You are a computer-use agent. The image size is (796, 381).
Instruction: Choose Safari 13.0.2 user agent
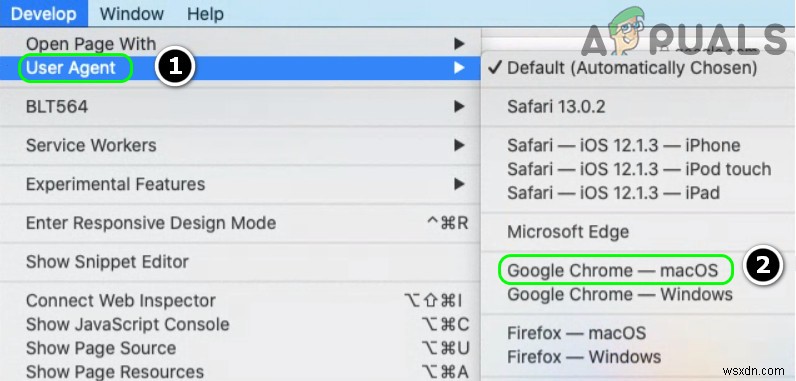(x=638, y=107)
